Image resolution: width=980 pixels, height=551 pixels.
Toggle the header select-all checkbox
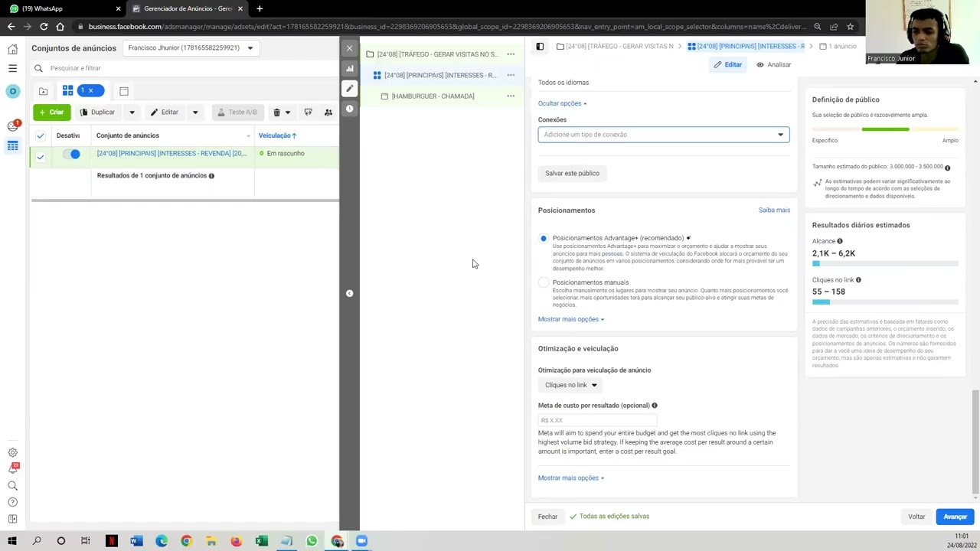(x=40, y=135)
